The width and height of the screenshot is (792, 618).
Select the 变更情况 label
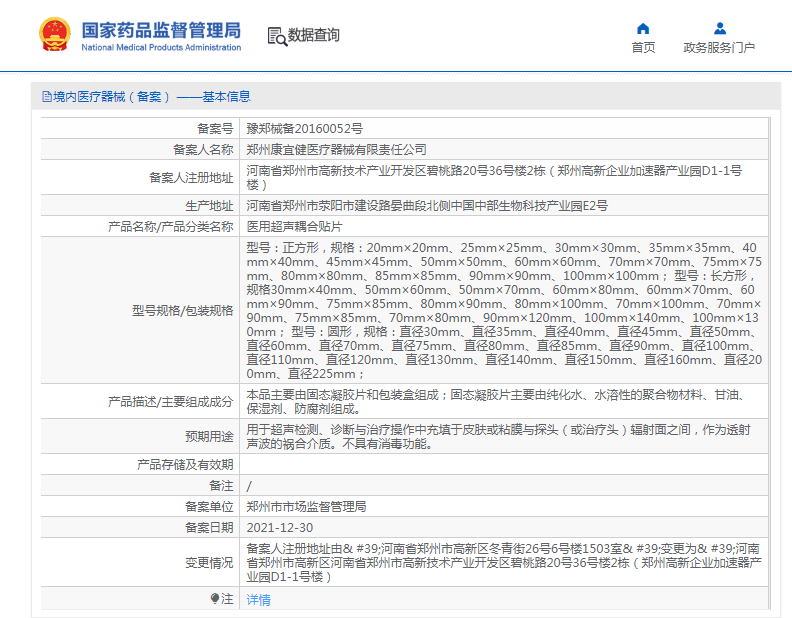(x=209, y=562)
